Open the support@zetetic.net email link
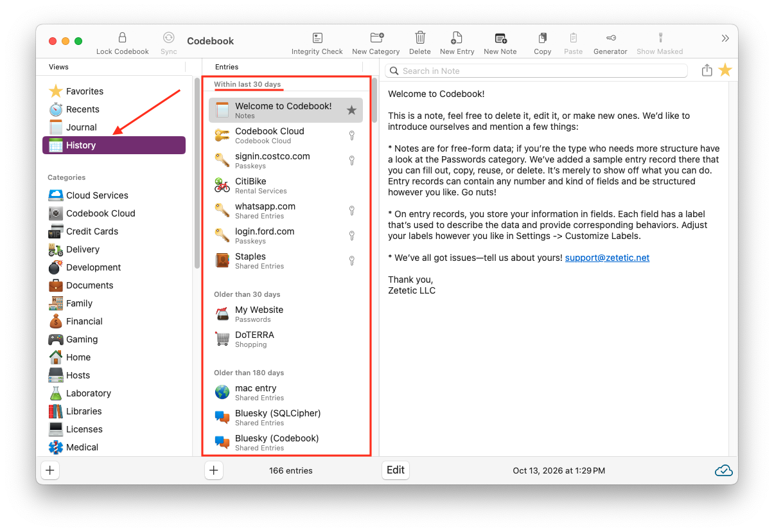This screenshot has height=532, width=774. coord(607,258)
